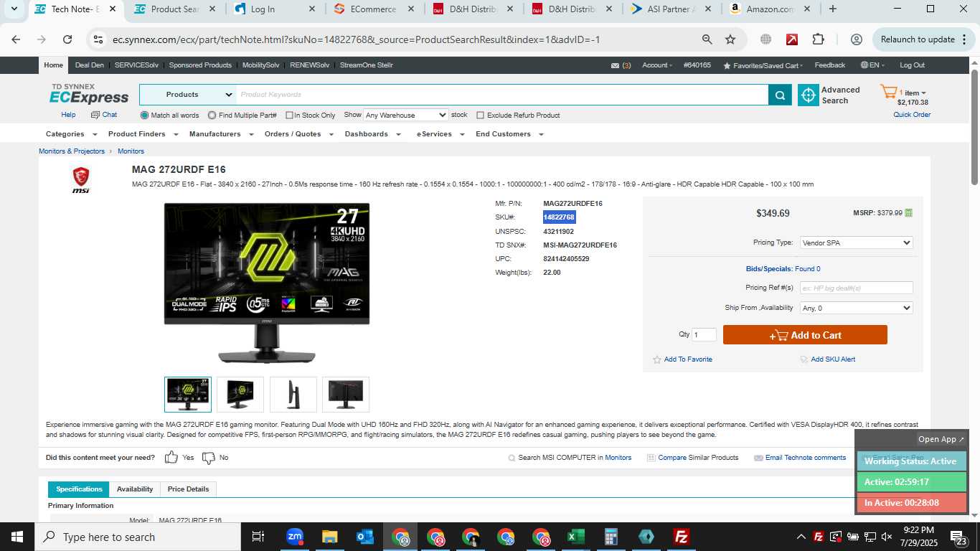Expand the Categories menu
The width and height of the screenshot is (980, 551).
pos(70,134)
